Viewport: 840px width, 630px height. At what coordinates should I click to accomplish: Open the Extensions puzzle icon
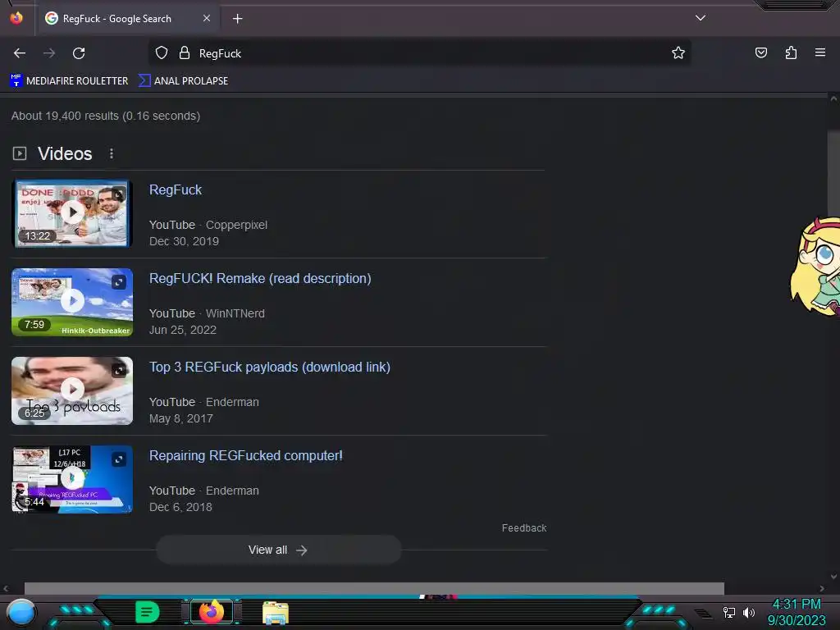(791, 52)
